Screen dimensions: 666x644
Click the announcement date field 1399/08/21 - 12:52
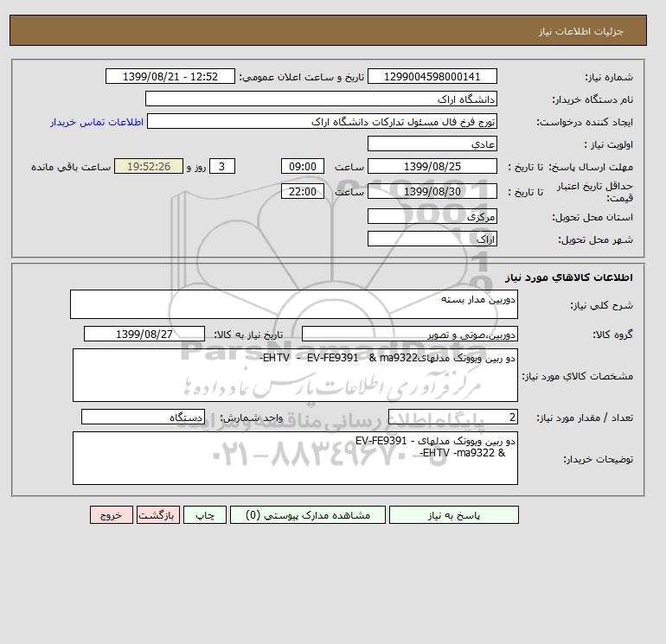click(170, 76)
